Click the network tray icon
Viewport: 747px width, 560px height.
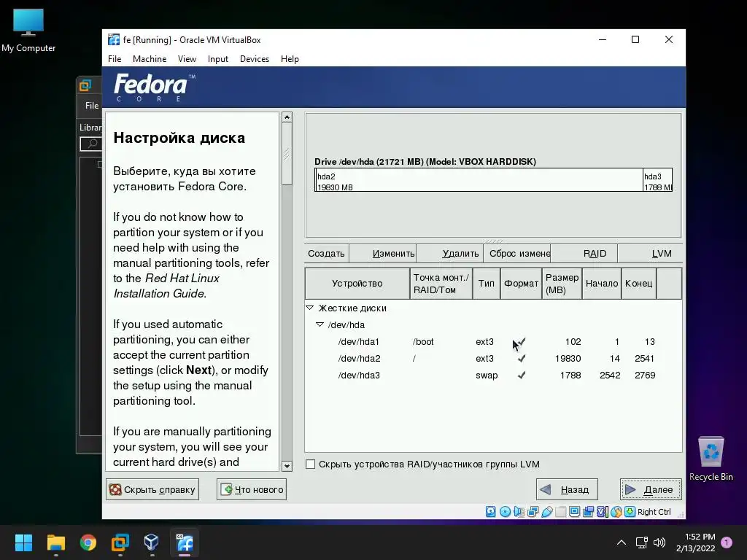pyautogui.click(x=641, y=542)
